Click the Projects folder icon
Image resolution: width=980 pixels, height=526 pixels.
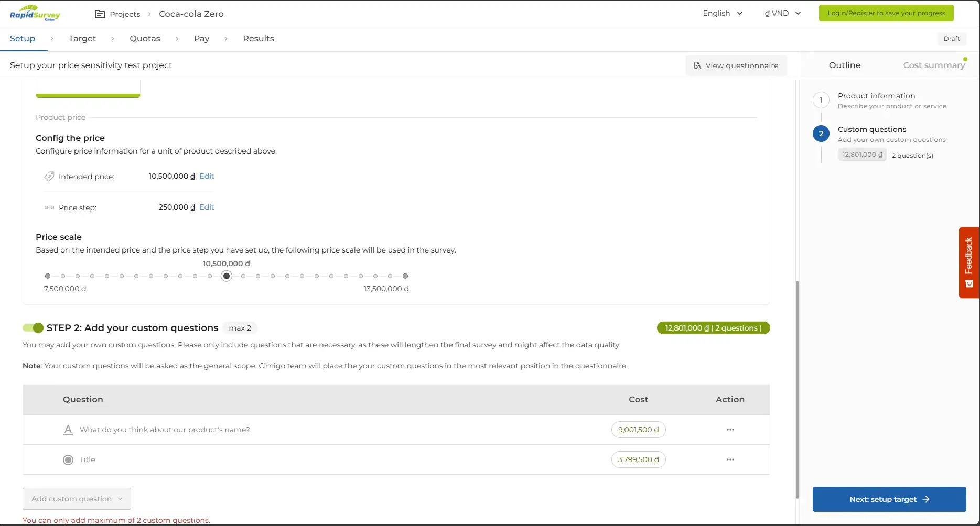click(x=100, y=14)
